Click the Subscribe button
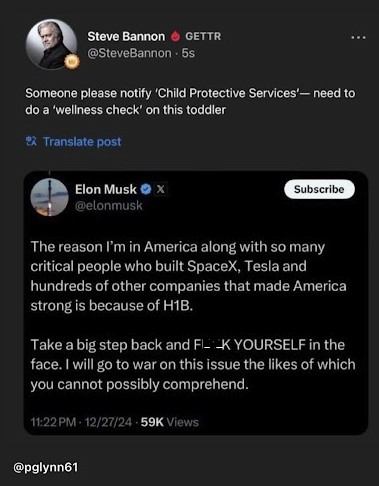The width and height of the screenshot is (379, 486). pyautogui.click(x=319, y=189)
